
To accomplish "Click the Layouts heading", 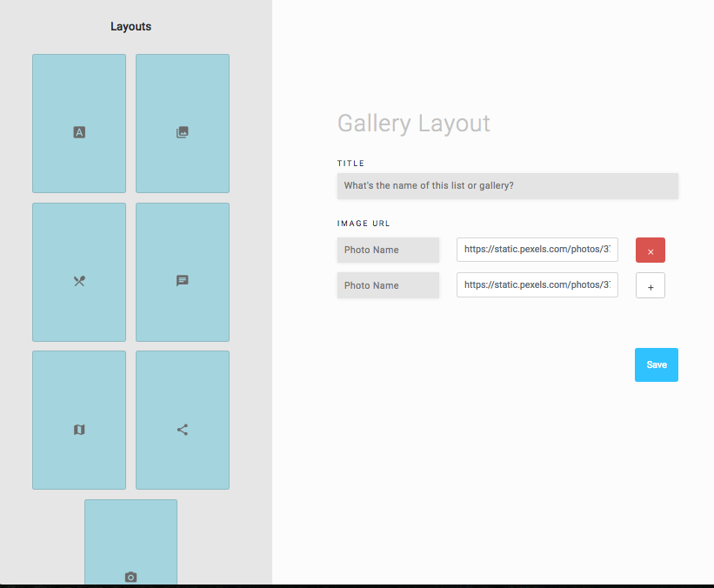I will [130, 26].
